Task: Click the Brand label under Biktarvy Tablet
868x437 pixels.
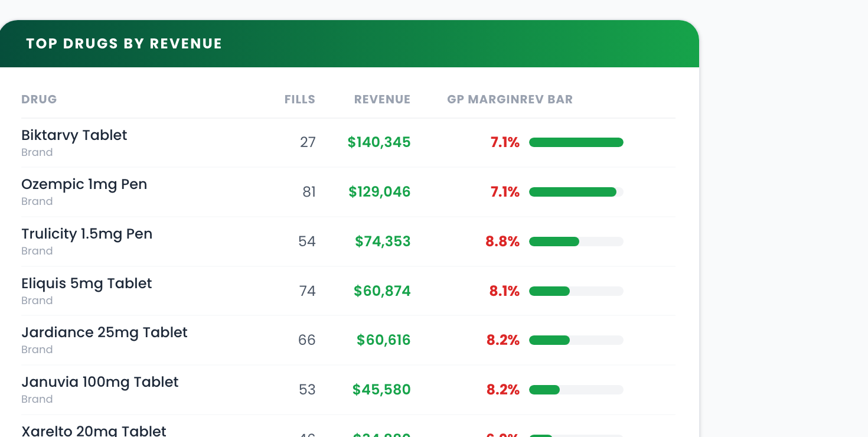Action: [x=37, y=152]
